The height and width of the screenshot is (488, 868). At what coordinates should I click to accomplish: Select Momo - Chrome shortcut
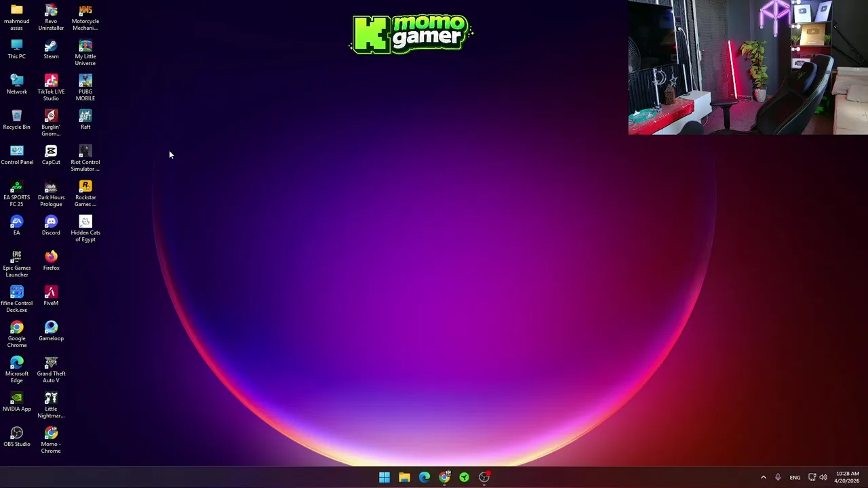coord(51,441)
